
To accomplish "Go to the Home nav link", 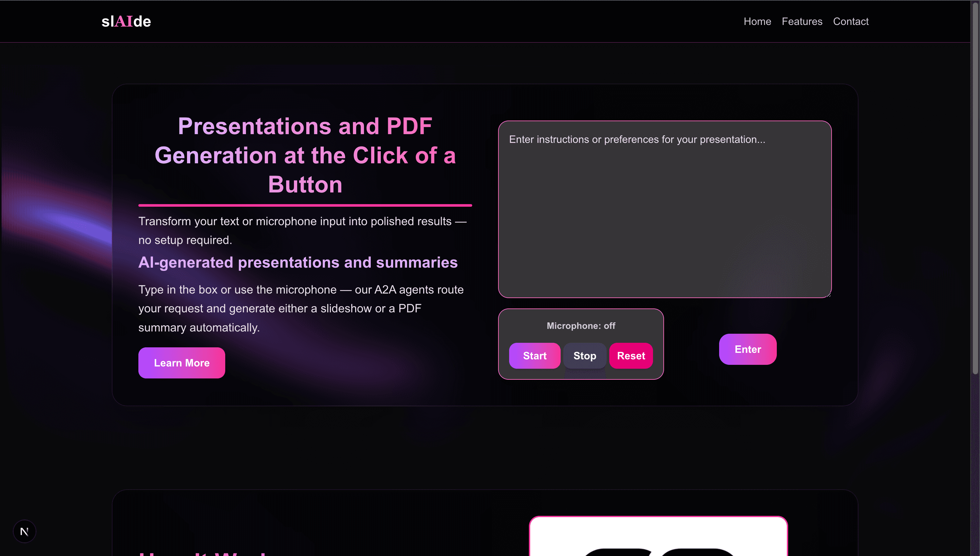I will [757, 21].
